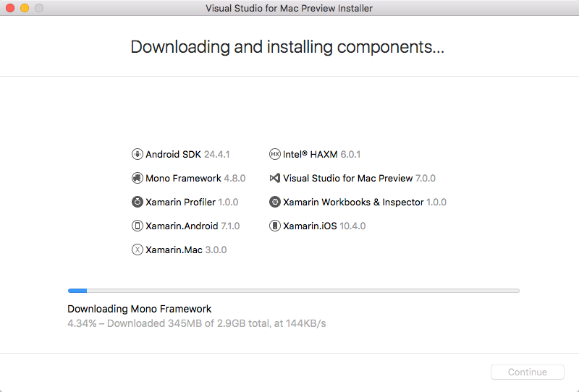
Task: Select the Android SDK 24.4.1 label
Action: click(x=187, y=154)
